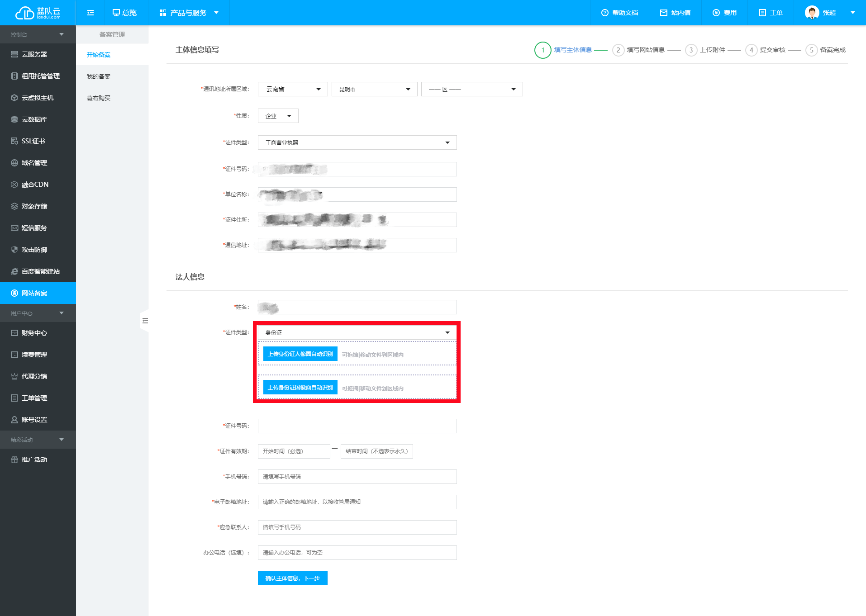The width and height of the screenshot is (866, 616).
Task: Open the province dropdown showing 云南省
Action: pyautogui.click(x=293, y=89)
